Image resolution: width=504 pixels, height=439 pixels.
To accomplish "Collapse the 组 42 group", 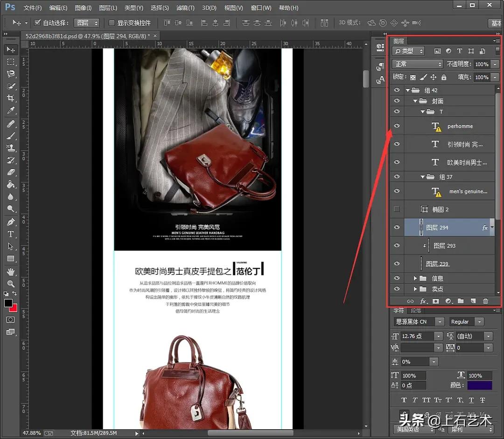I will coord(407,91).
